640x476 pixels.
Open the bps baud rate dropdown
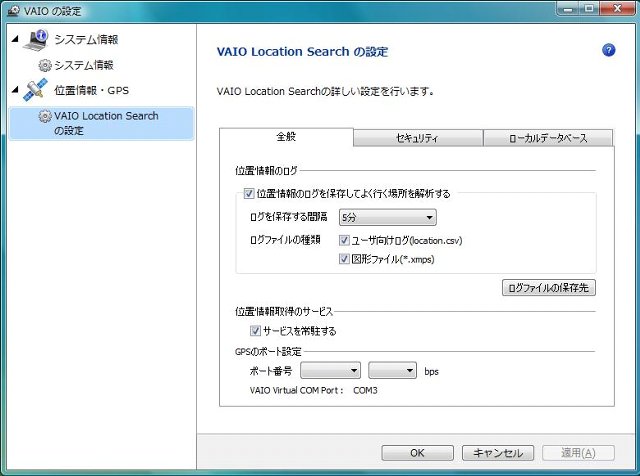[392, 370]
